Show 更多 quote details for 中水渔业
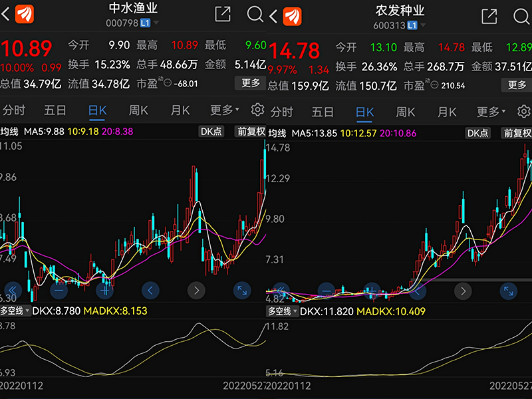 [x=251, y=82]
